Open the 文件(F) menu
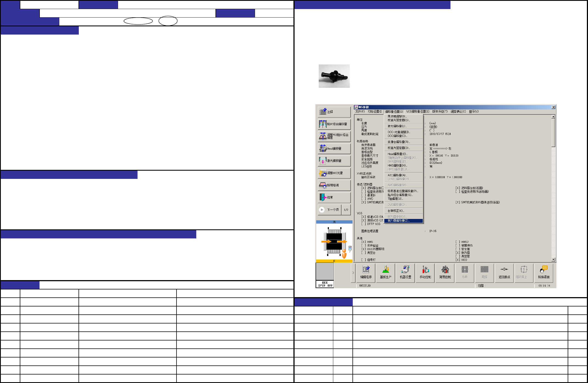The height and width of the screenshot is (383, 588). (x=360, y=112)
